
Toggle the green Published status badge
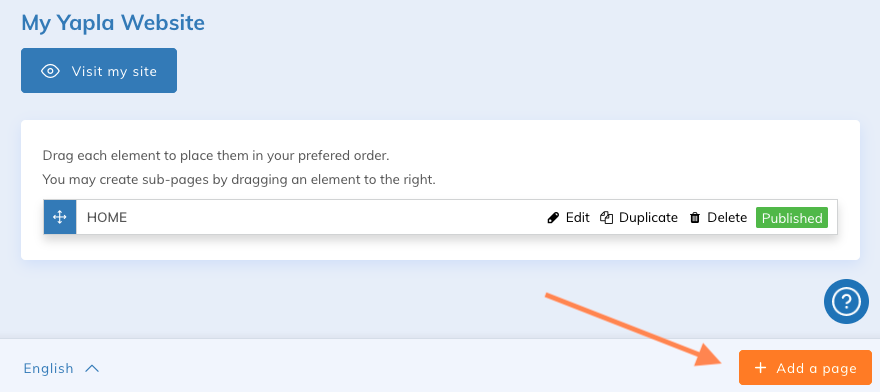(x=792, y=218)
